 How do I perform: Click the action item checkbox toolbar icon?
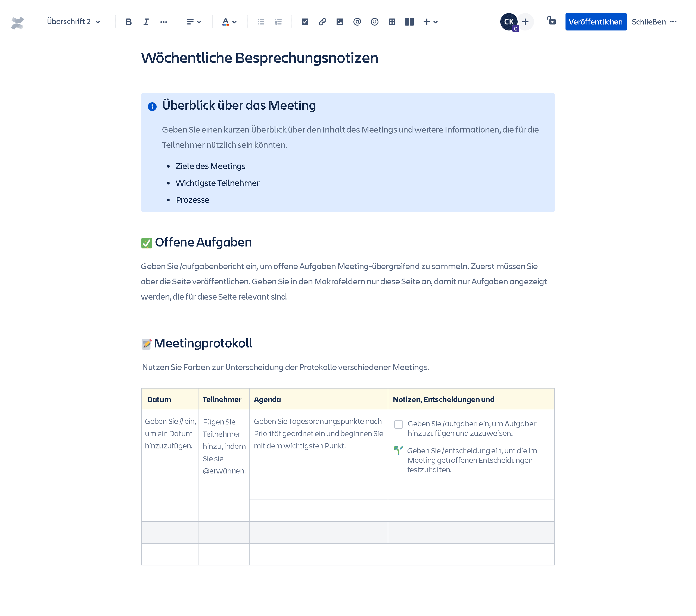(305, 22)
